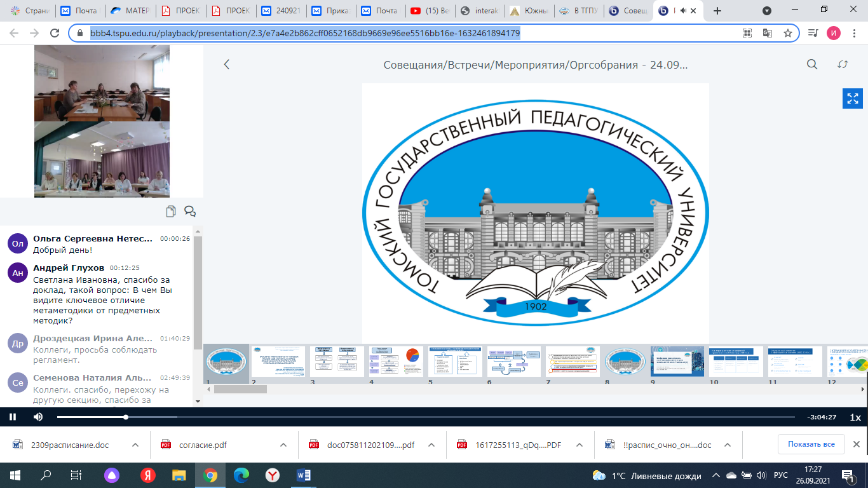Click the browser back arrow
The image size is (868, 488).
coord(14,33)
